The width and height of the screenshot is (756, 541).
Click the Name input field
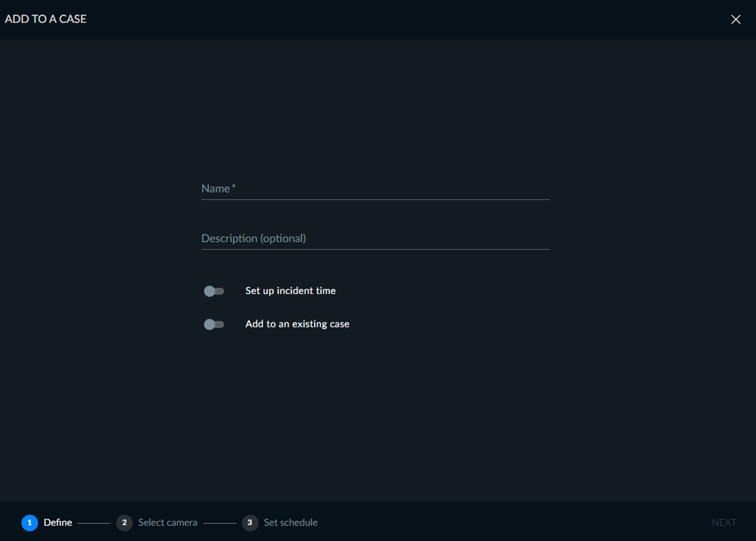375,189
